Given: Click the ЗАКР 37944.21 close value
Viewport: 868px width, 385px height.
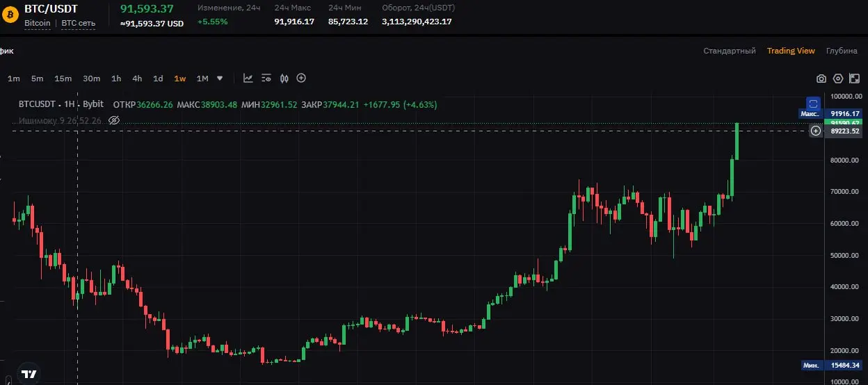Looking at the screenshot, I should 330,104.
